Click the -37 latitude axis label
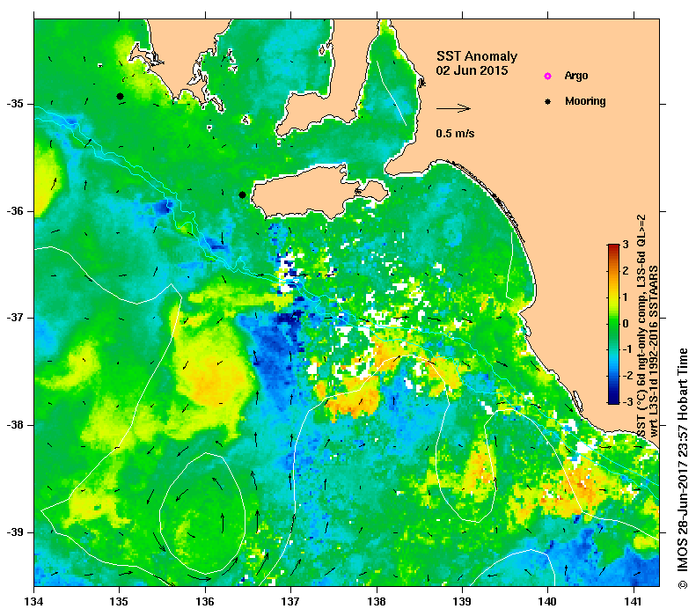The image size is (696, 616). pyautogui.click(x=15, y=318)
